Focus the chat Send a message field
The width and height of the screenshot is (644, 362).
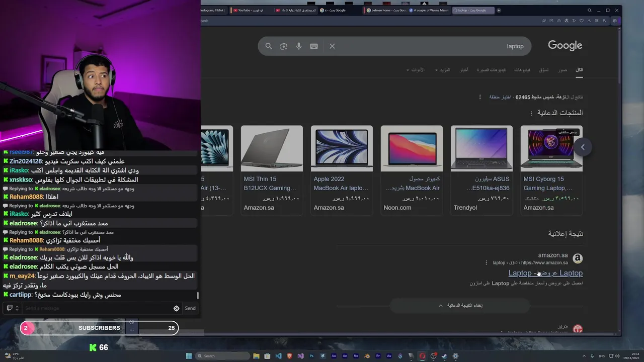pyautogui.click(x=97, y=308)
